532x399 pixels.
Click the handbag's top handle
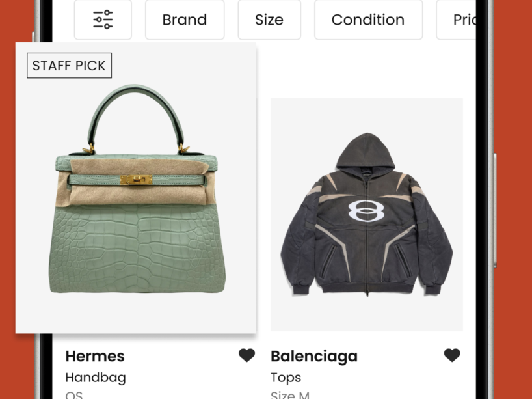(136, 98)
